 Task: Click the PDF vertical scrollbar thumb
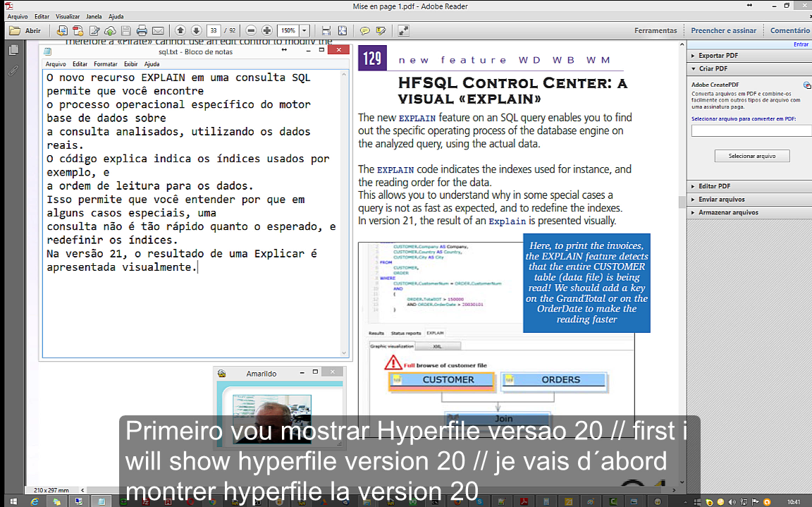682,202
